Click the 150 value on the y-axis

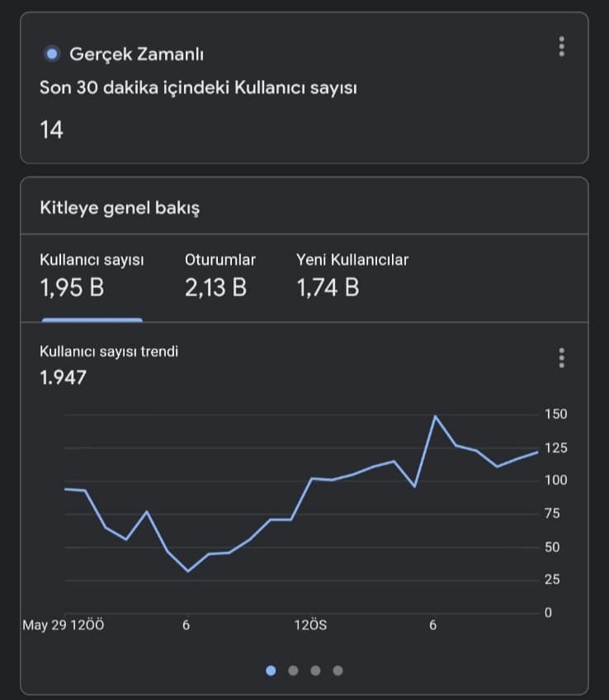tap(556, 414)
